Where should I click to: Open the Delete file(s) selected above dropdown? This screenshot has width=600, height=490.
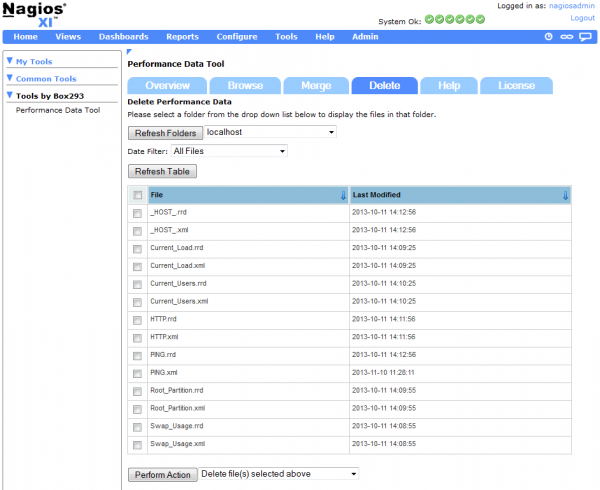tap(278, 474)
